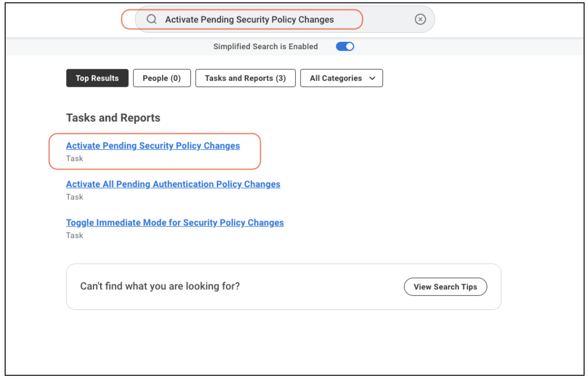Select the Top Results tab
588x380 pixels.
pos(97,78)
